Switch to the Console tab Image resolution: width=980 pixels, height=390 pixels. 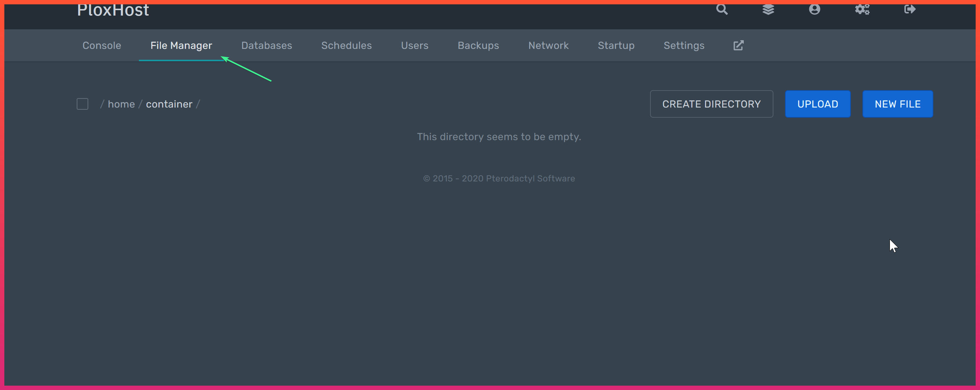click(102, 45)
